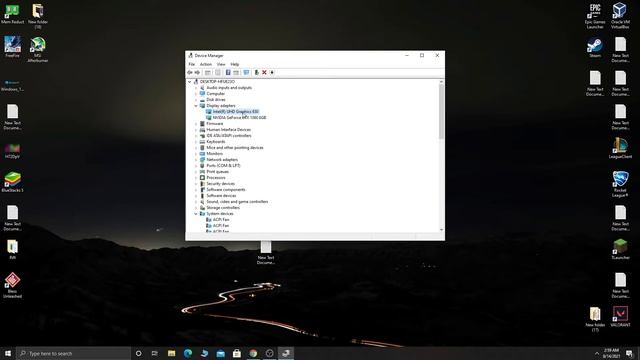Open the File menu in Device Manager
Screen dimensions: 640x360
(x=191, y=64)
